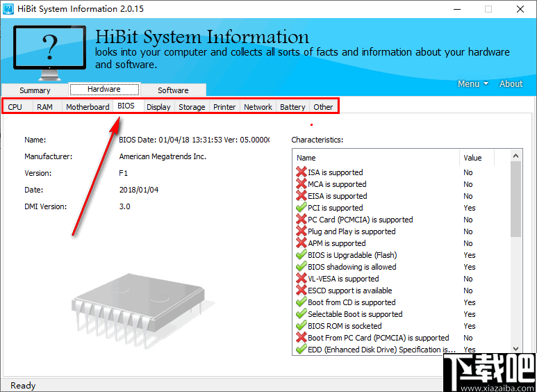Click red cross icon beside EISA is supported
The height and width of the screenshot is (392, 537).
[x=301, y=196]
